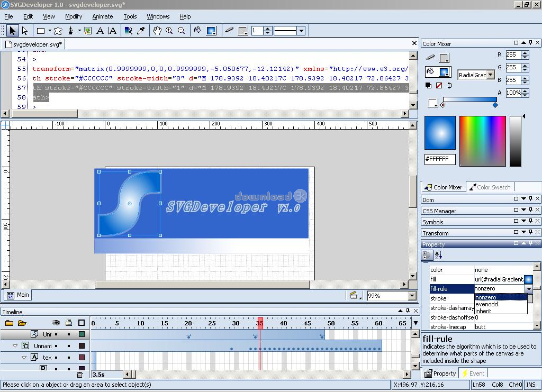Toggle visibility dot for the tex layer

pyautogui.click(x=56, y=358)
